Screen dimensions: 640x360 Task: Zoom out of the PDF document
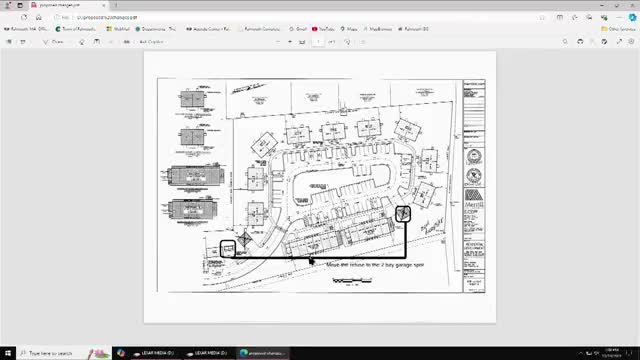[x=278, y=42]
